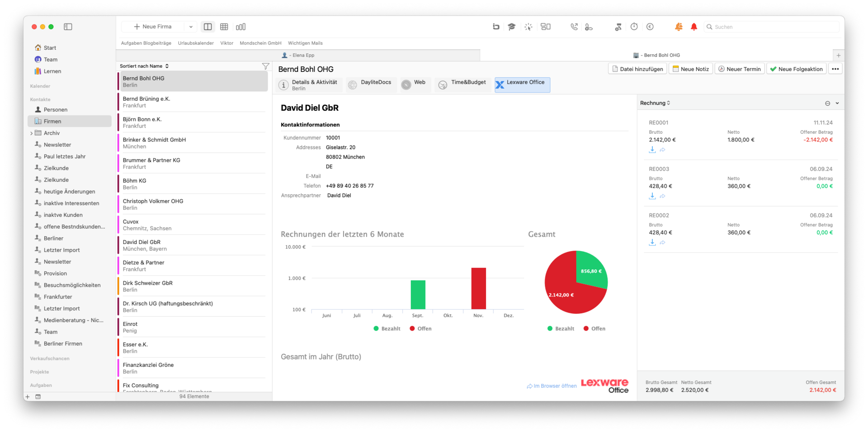Open the red notification bell
The height and width of the screenshot is (432, 868).
(x=693, y=27)
